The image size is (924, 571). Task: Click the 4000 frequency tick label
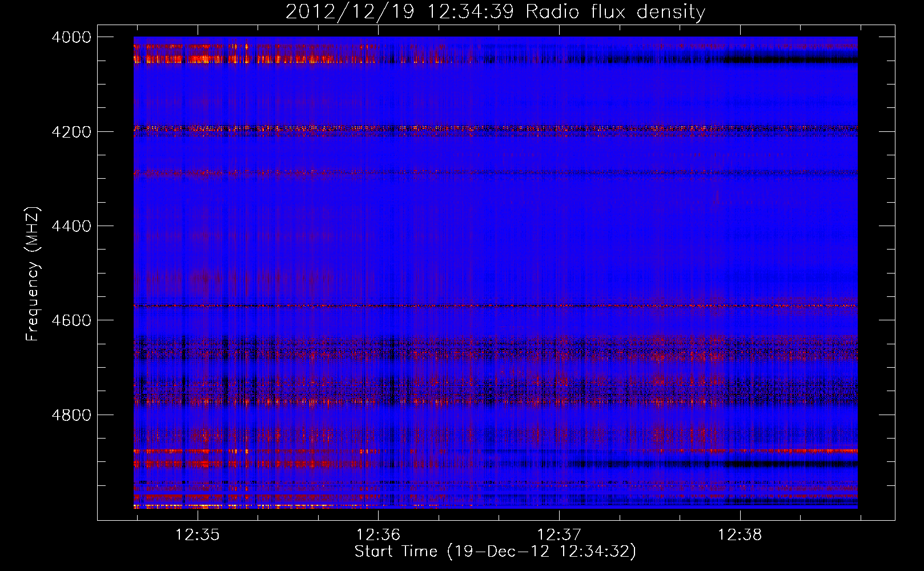click(x=71, y=37)
